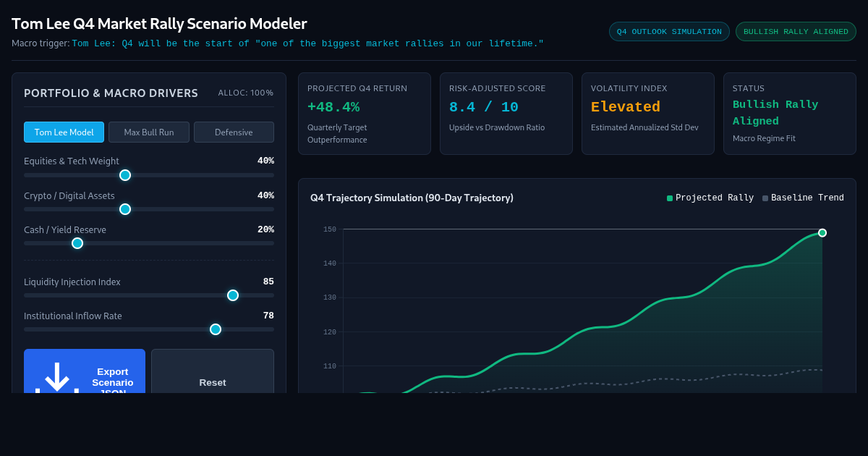Click the Estimated Annualized Std Dev caption
This screenshot has height=456, width=868.
[644, 127]
